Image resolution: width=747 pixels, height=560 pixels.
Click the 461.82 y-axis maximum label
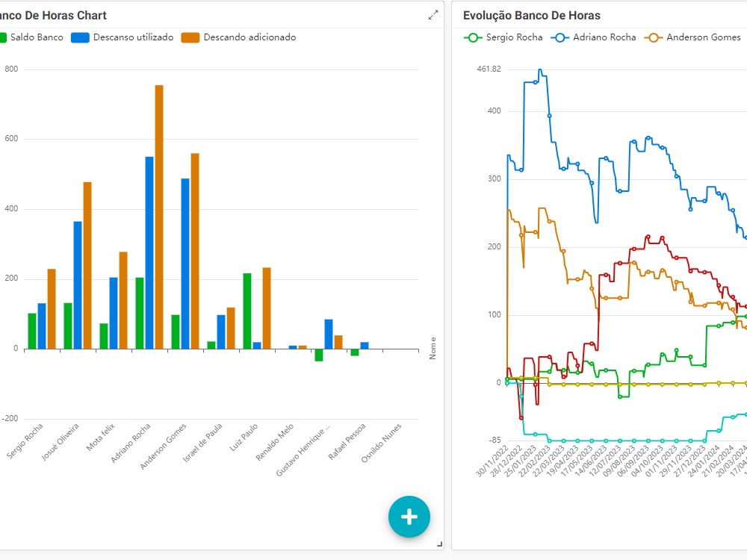tap(489, 69)
